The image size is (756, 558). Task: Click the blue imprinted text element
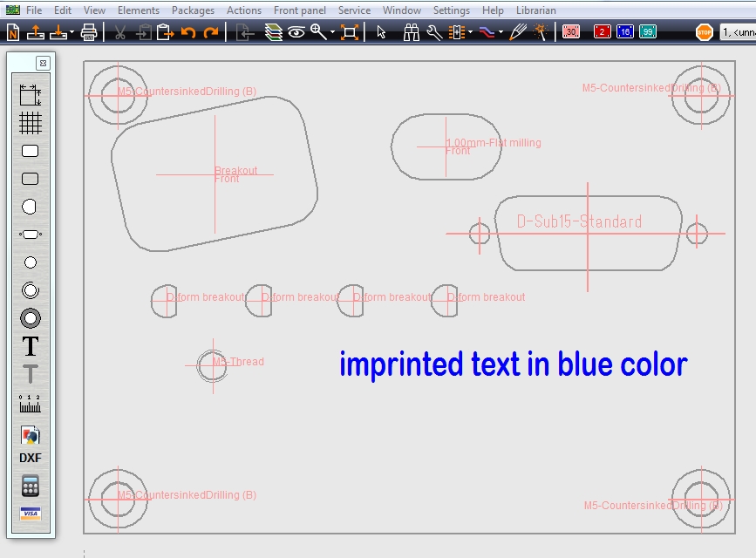513,364
